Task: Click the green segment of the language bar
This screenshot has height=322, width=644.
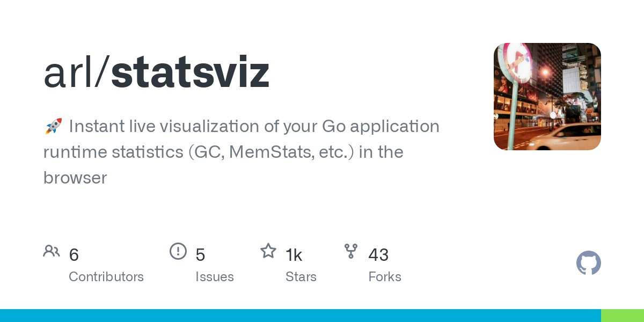Action: coord(622,316)
